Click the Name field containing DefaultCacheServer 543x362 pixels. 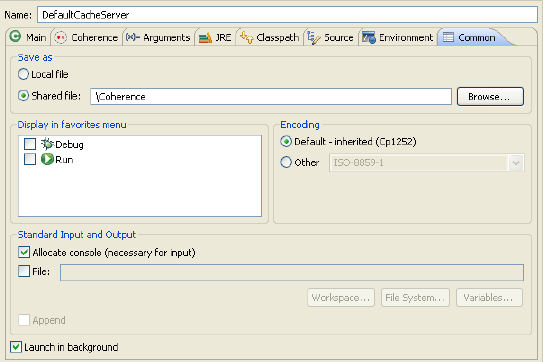tap(287, 15)
